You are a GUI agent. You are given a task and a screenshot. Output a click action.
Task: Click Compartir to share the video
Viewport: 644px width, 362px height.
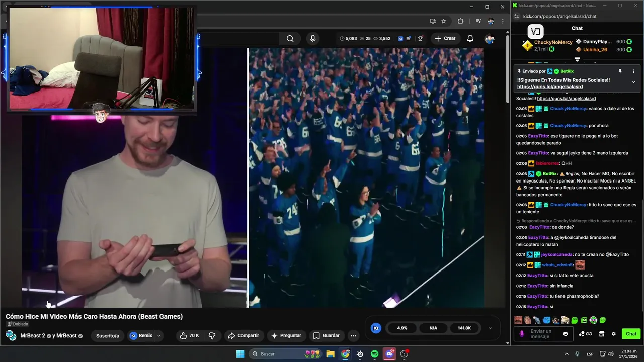point(244,336)
